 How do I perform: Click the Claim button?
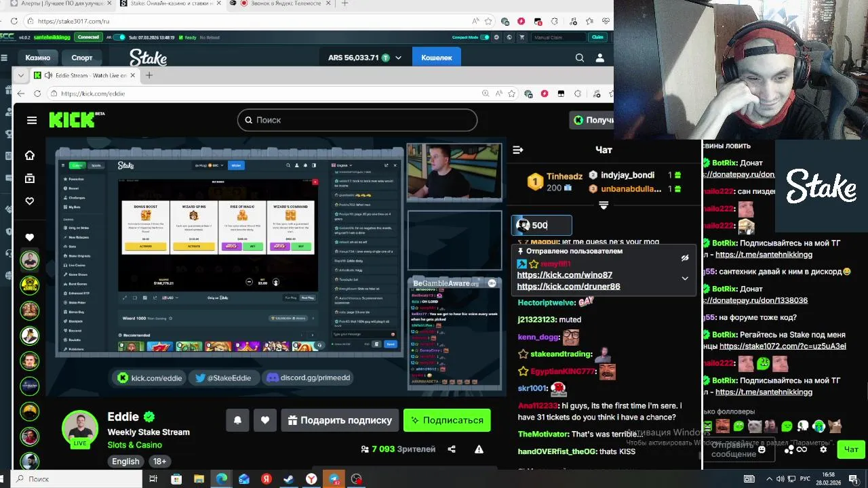pos(597,37)
